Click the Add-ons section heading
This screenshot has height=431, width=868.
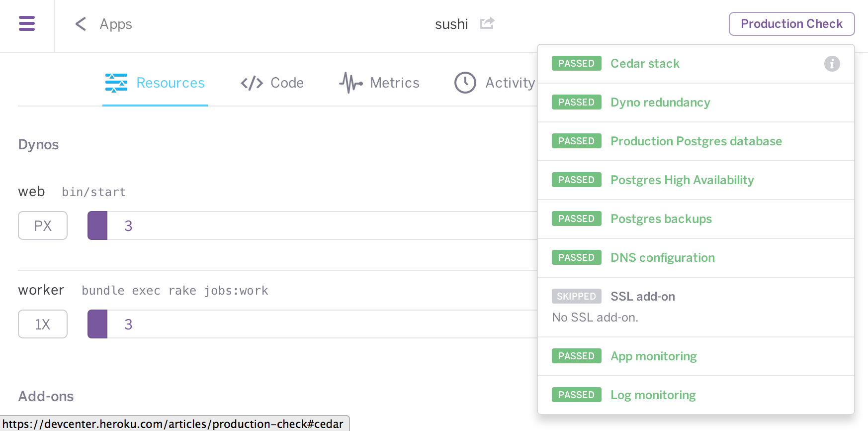tap(46, 396)
